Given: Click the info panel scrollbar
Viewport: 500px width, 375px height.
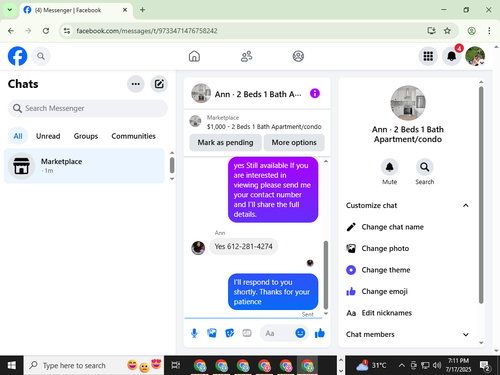Looking at the screenshot, I should pyautogui.click(x=481, y=195).
